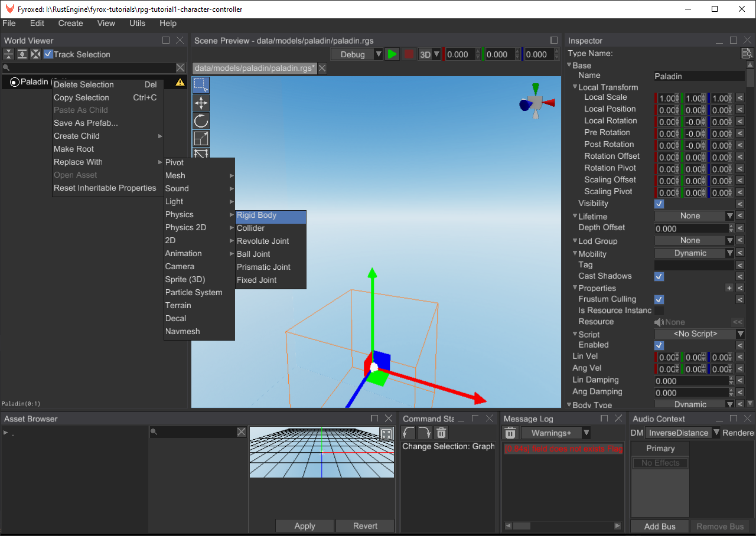Choose Rigid Body from Physics submenu
Viewport: 756px width, 536px height.
click(x=271, y=215)
